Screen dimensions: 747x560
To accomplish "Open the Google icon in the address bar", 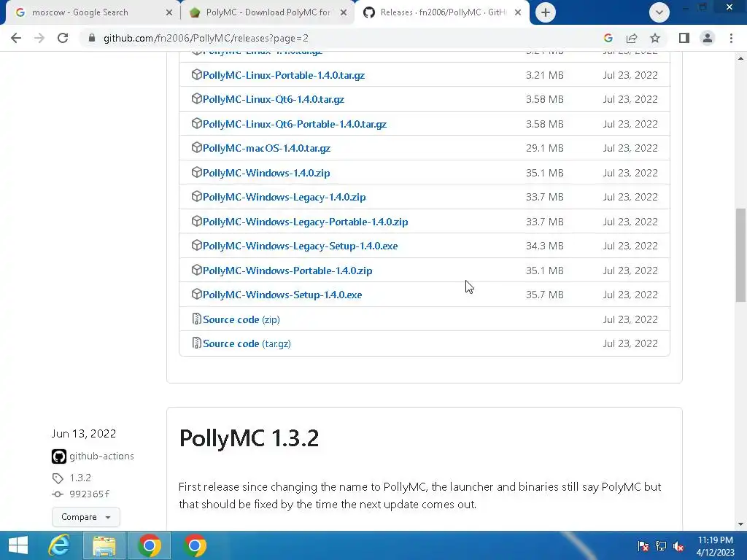I will point(608,38).
